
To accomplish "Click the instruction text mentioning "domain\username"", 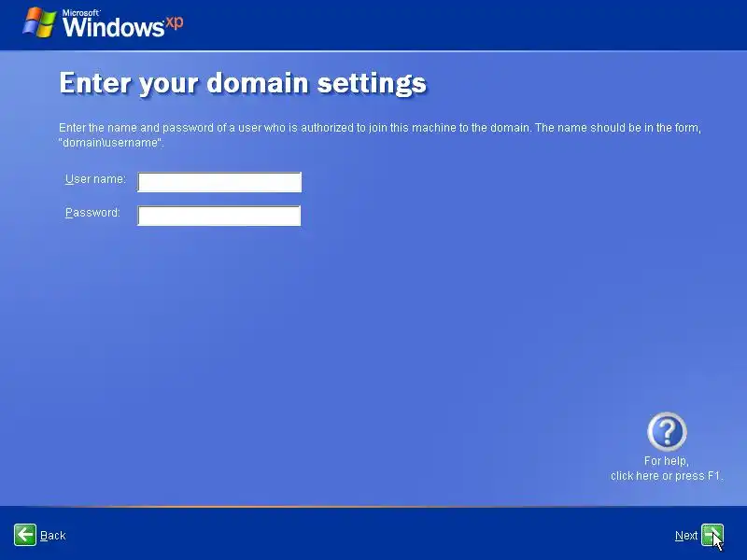I will click(111, 143).
